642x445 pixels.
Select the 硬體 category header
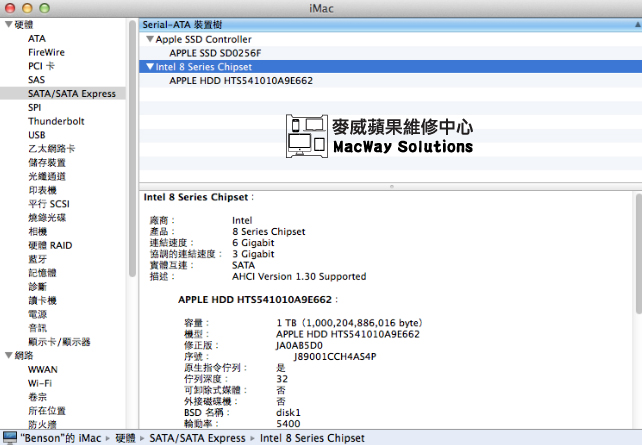(24, 25)
